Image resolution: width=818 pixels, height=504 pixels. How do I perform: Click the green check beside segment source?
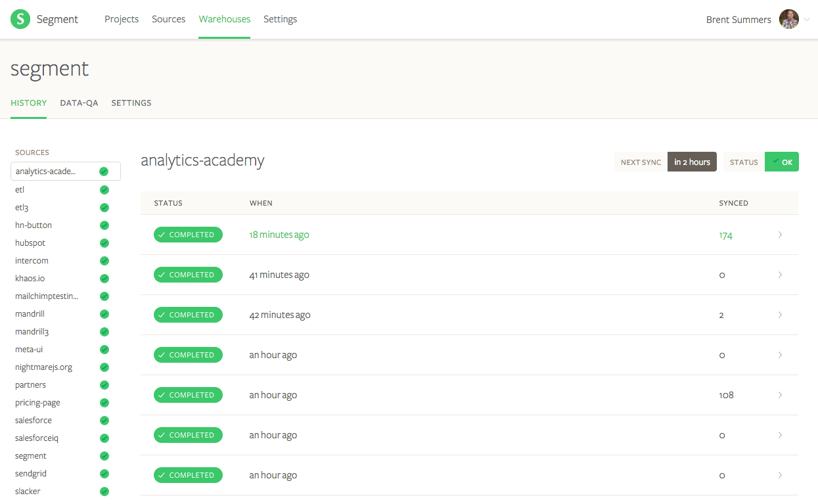pos(104,456)
